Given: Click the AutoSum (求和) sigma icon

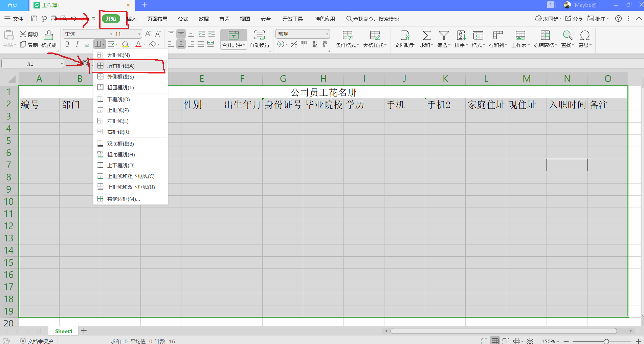Looking at the screenshot, I should (x=426, y=36).
